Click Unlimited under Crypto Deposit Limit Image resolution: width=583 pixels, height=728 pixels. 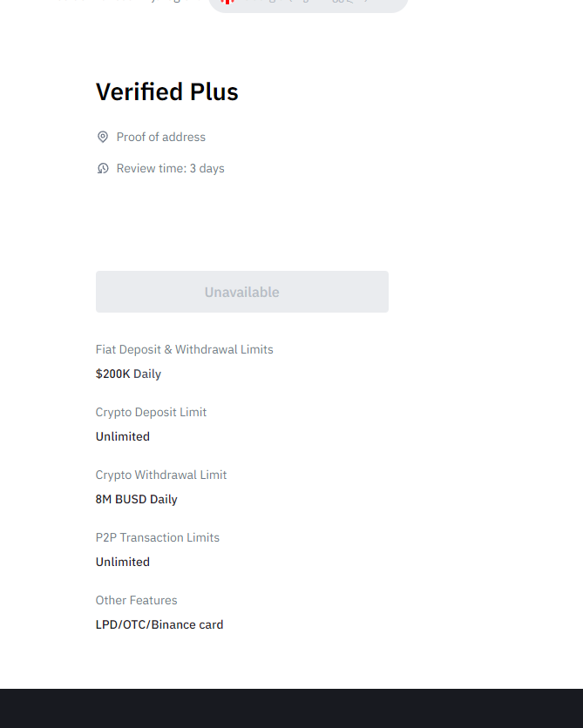pos(123,436)
